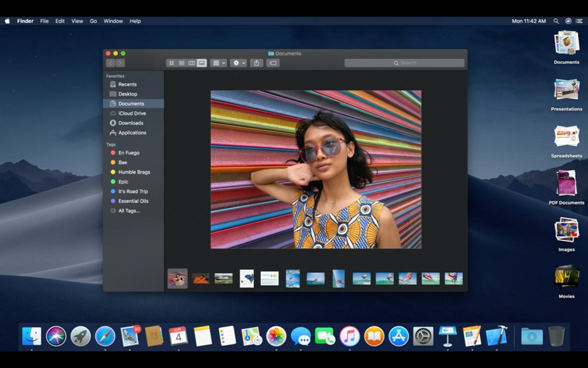The width and height of the screenshot is (588, 368).
Task: Open the Downloads stack in dock
Action: (x=532, y=337)
